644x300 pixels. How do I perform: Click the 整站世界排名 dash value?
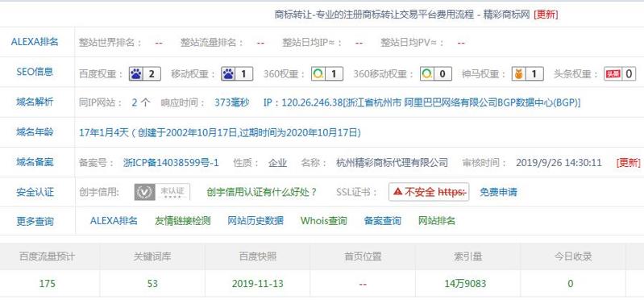tap(159, 43)
